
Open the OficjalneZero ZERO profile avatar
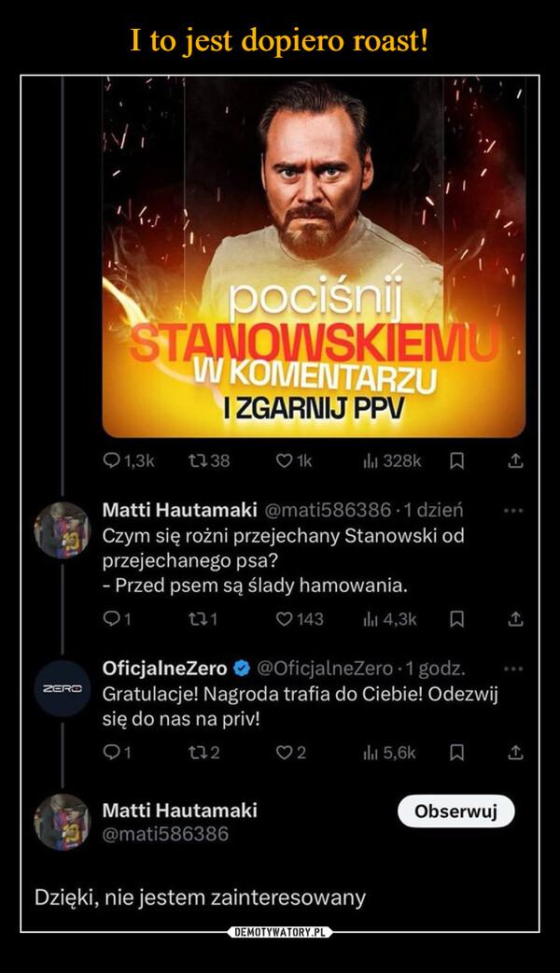[x=61, y=687]
